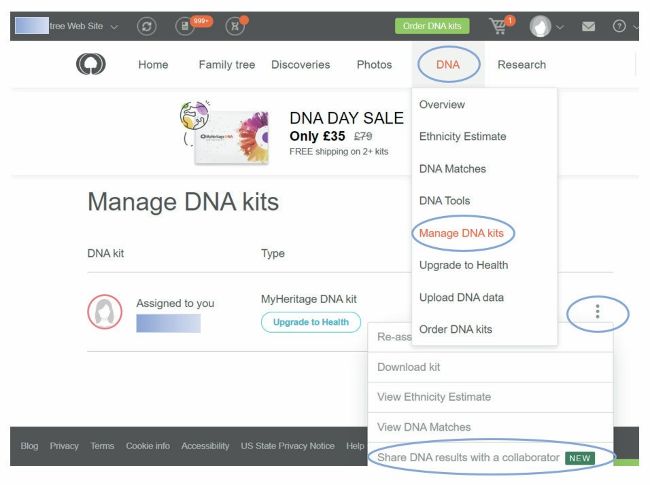Select Ethnicity Estimate in the DNA menu

(484, 136)
